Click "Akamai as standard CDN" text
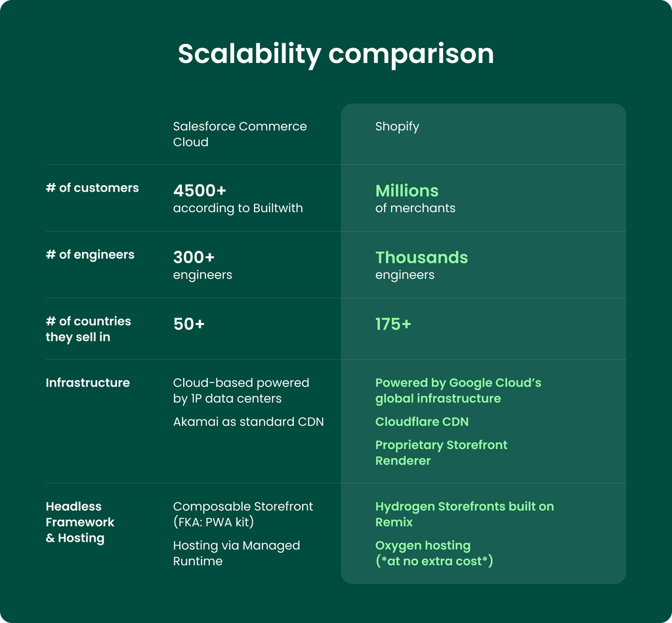Screen dimensions: 672x623 tap(248, 421)
